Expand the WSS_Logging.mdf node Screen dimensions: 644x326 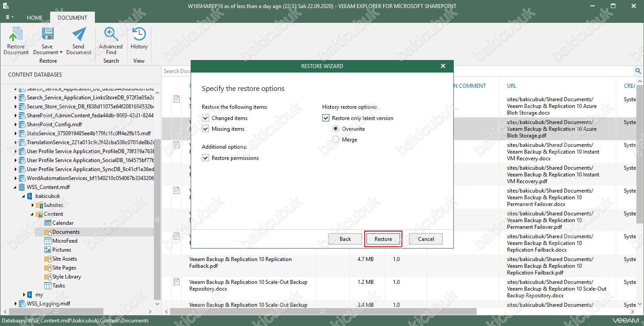[x=16, y=304]
